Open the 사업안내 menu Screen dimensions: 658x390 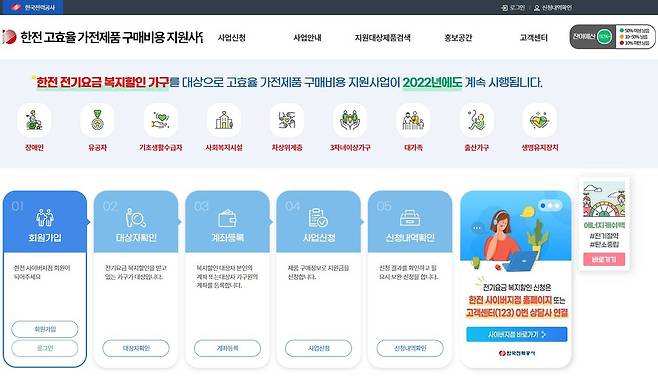pos(307,38)
